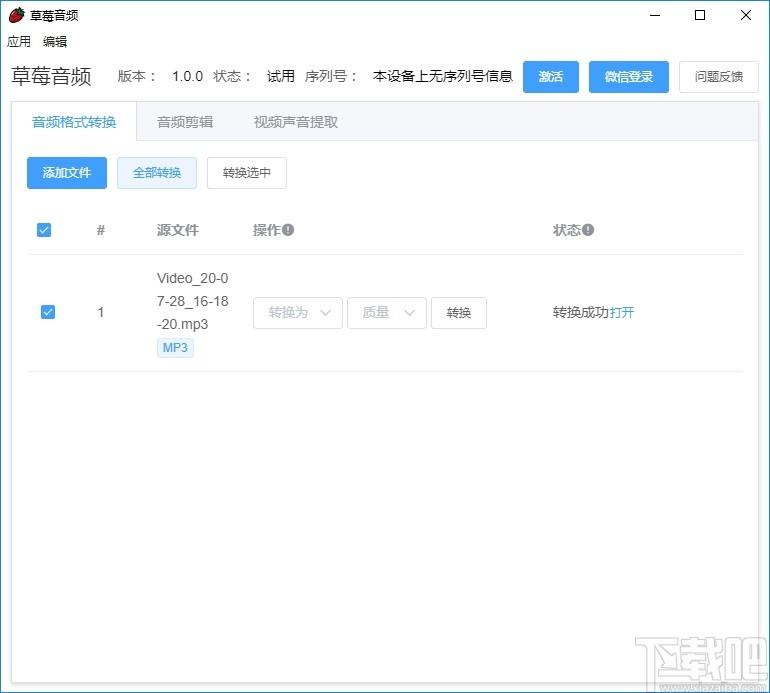Click the 激活 activate button
This screenshot has width=770, height=693.
pos(550,77)
